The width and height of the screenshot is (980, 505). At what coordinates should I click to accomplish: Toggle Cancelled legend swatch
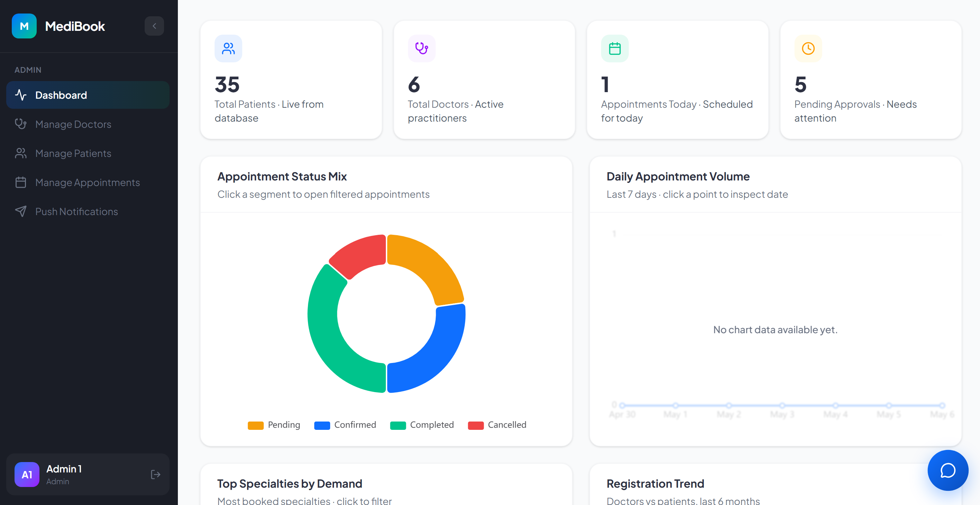(x=475, y=425)
